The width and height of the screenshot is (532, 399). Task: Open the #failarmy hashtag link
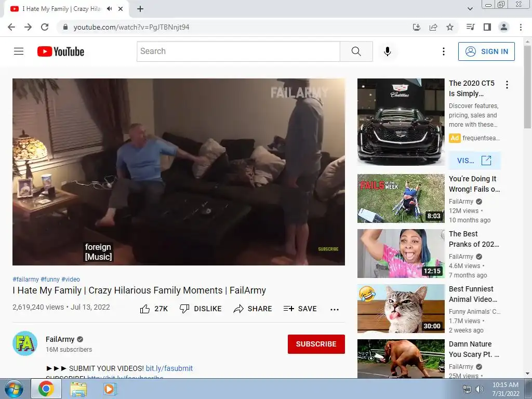[26, 279]
